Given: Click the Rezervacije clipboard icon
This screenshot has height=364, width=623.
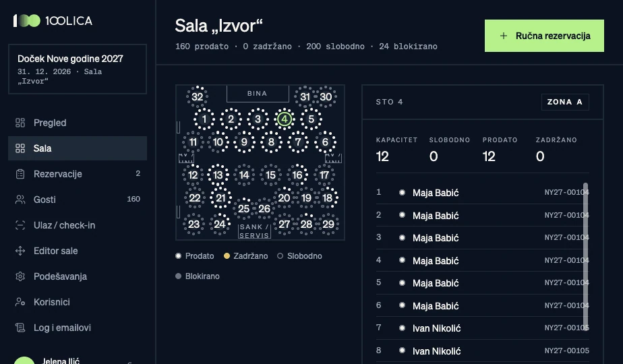Looking at the screenshot, I should click(x=20, y=174).
